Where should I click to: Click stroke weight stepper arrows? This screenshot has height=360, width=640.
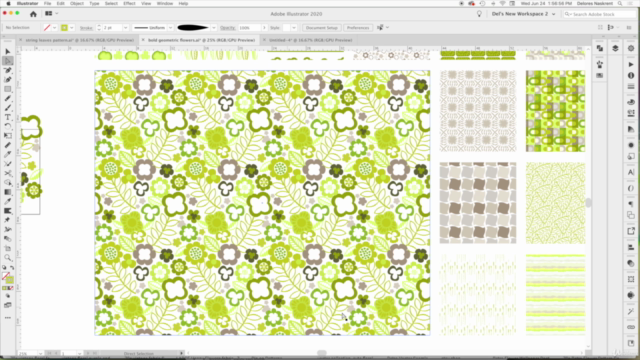(99, 28)
